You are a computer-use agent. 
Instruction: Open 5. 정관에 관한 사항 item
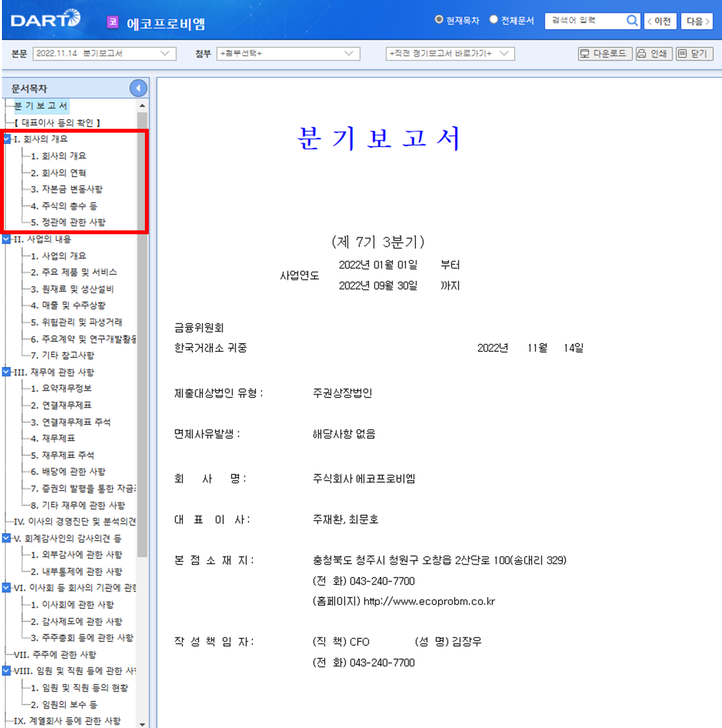[68, 222]
